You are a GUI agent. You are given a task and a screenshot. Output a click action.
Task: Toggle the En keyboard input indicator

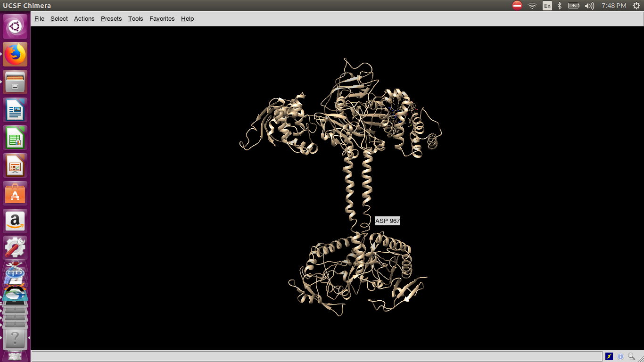(x=547, y=6)
